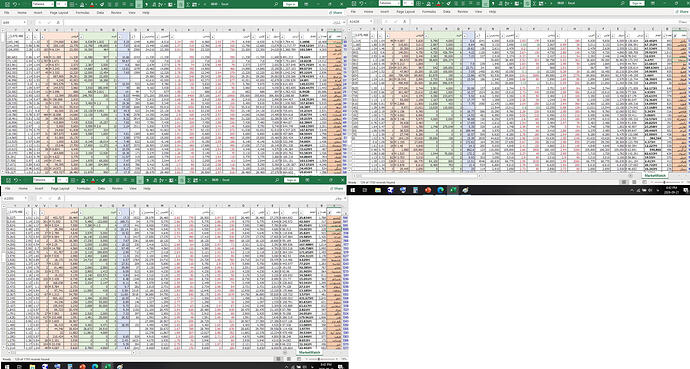Click formula bar in top-left Excel window

pyautogui.click(x=202, y=22)
